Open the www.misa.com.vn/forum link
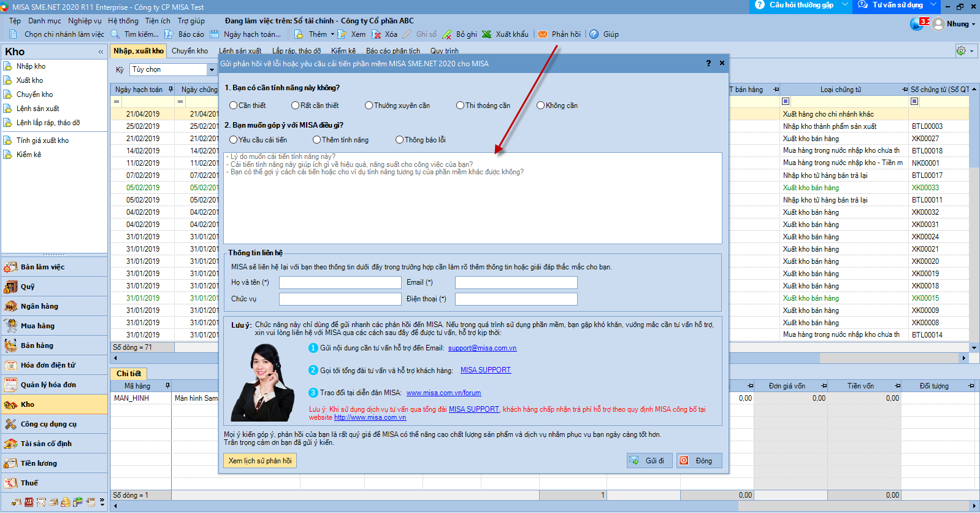 point(443,393)
